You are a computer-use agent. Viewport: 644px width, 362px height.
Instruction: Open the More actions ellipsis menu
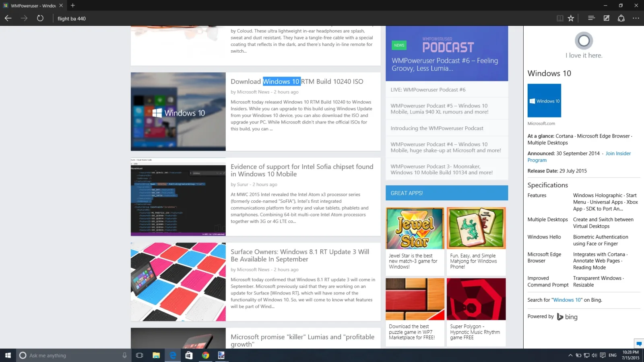(x=636, y=18)
